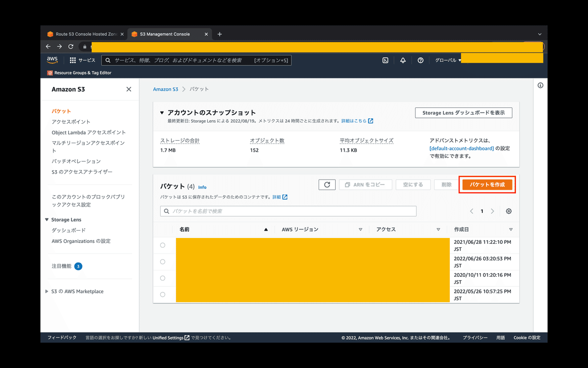Viewport: 588px width, 368px height.
Task: Click Amazon S3 breadcrumb link
Action: pyautogui.click(x=166, y=89)
